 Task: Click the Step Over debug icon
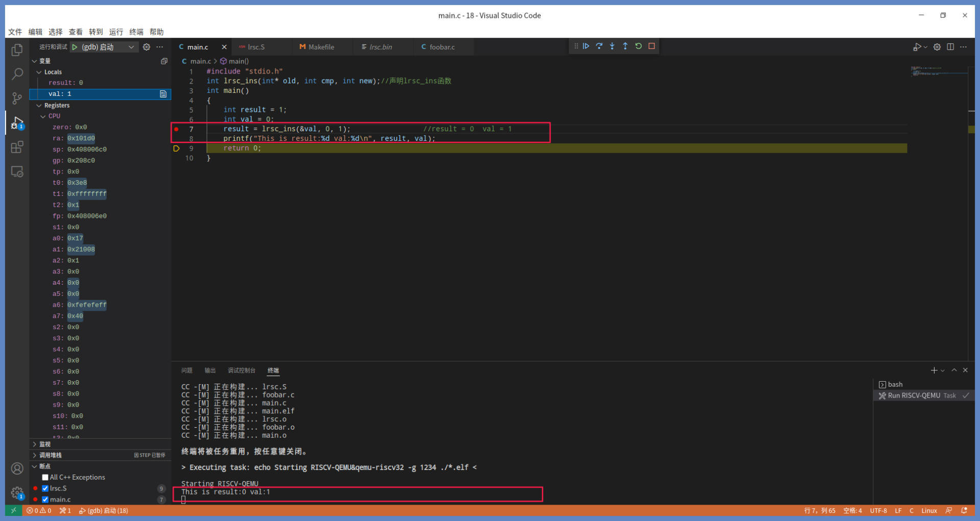point(599,46)
